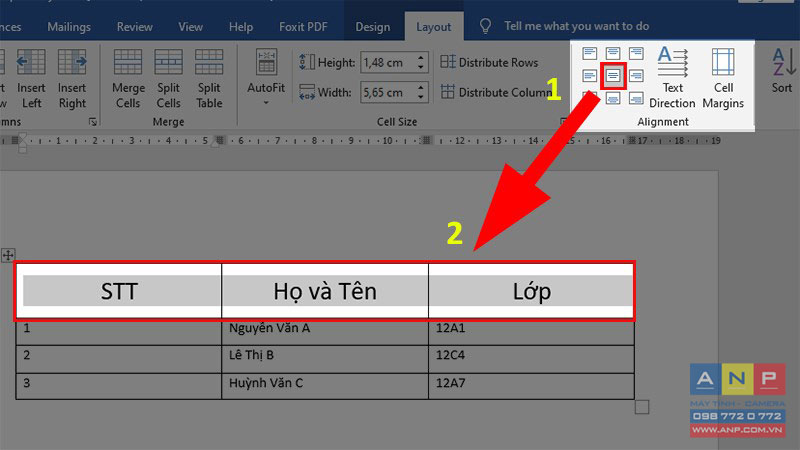
Task: Click Distribute Columns button
Action: click(497, 92)
